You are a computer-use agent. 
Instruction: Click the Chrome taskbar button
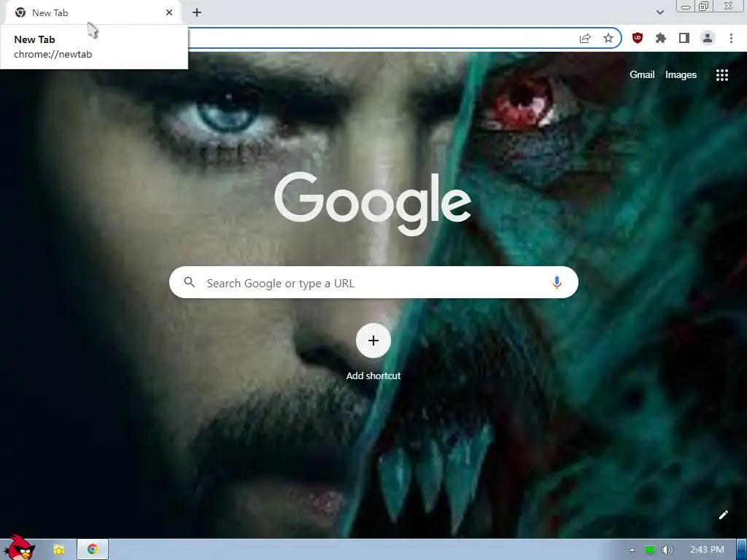[x=93, y=550]
